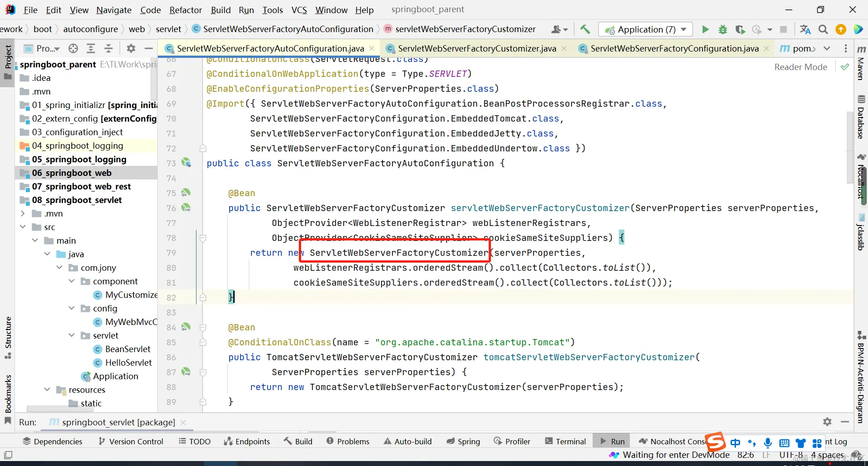Open editor tab options three-dot menu
Image resolution: width=868 pixels, height=466 pixels.
click(x=846, y=48)
